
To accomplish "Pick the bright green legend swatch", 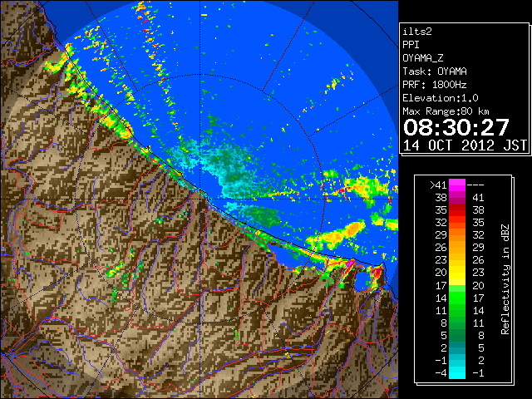I will coord(457,298).
